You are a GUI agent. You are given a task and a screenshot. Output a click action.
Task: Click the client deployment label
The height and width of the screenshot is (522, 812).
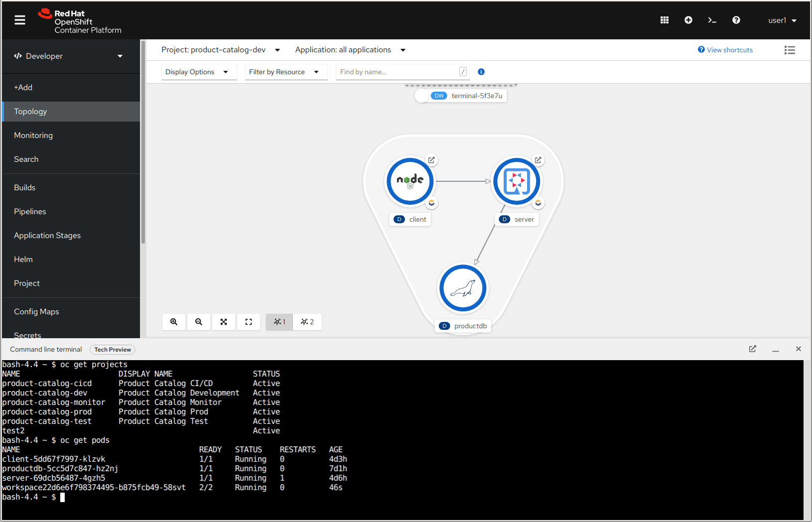(x=410, y=220)
